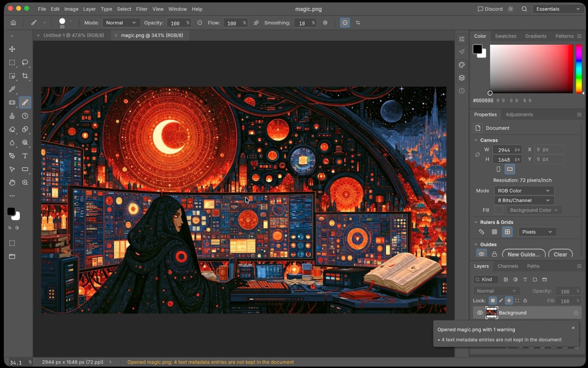This screenshot has height=368, width=588.
Task: Select the Eraser tool
Action: coord(12,129)
